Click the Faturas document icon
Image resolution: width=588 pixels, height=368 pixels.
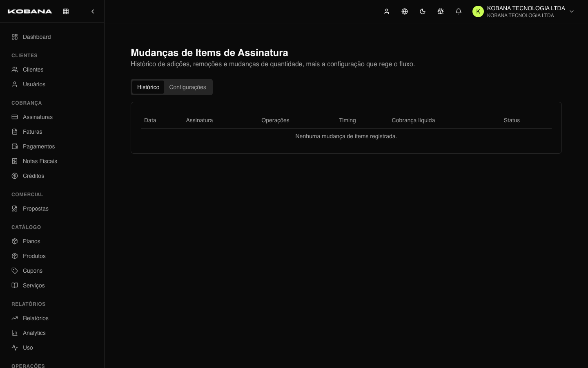15,132
